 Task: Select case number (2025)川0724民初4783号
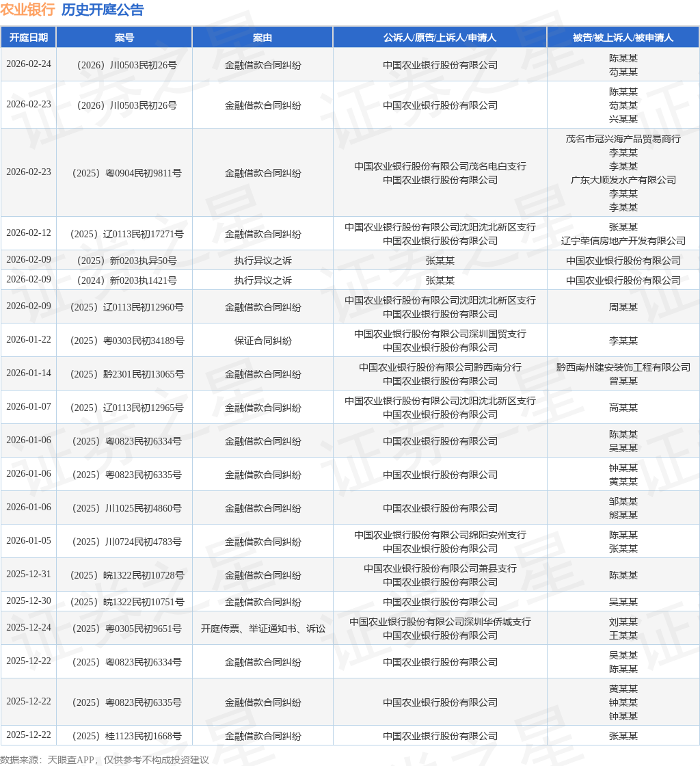click(127, 542)
